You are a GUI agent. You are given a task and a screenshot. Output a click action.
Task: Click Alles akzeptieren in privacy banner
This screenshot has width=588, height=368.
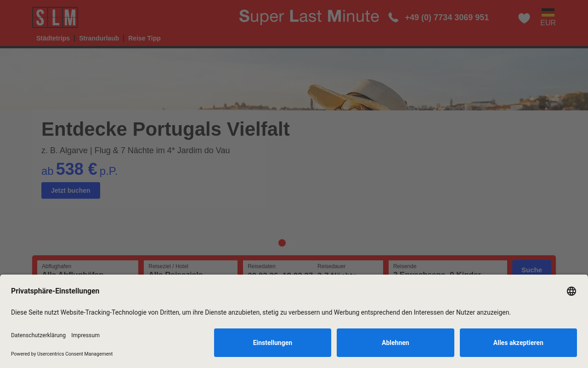click(518, 343)
